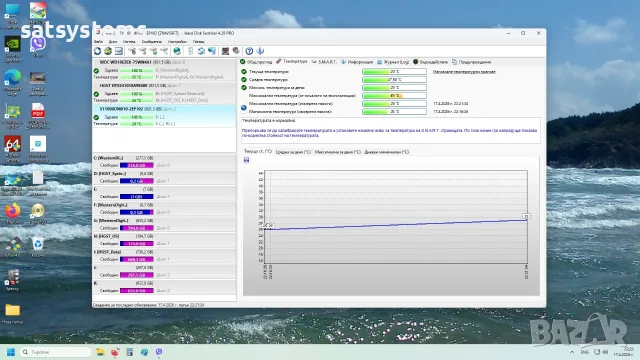Click the K: partition free space bar

[137, 291]
